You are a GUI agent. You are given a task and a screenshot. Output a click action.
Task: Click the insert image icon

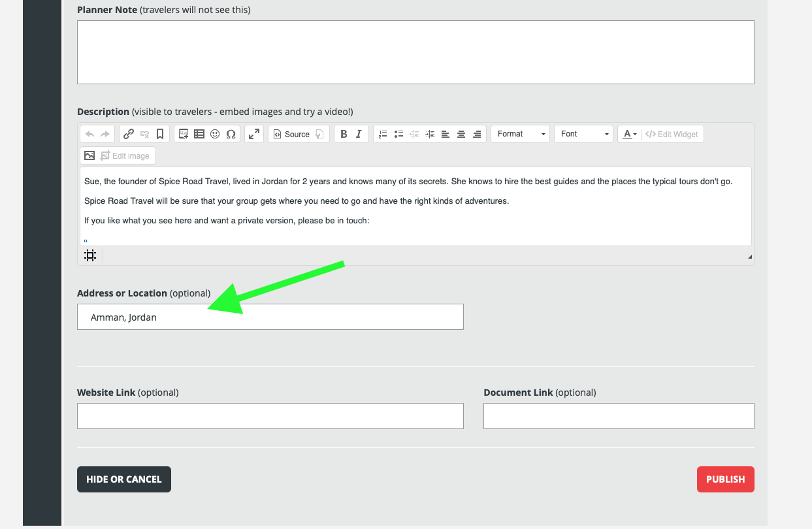[x=89, y=155]
